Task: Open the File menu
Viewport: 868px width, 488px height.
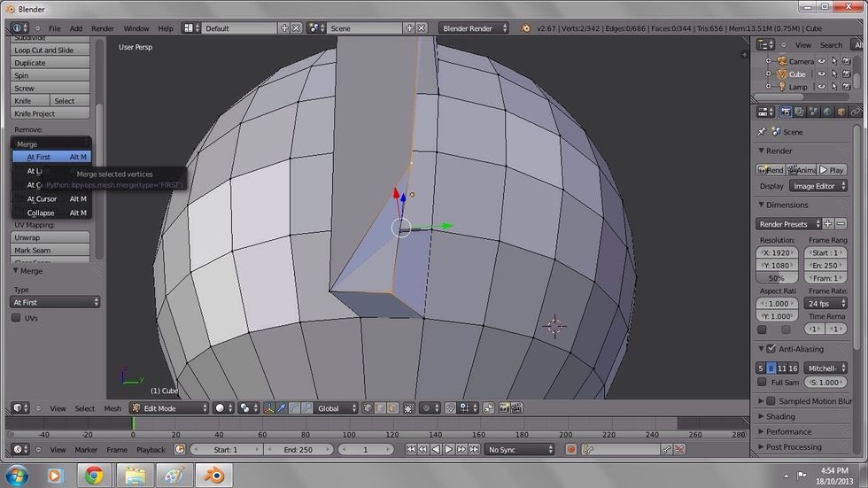Action: [55, 28]
